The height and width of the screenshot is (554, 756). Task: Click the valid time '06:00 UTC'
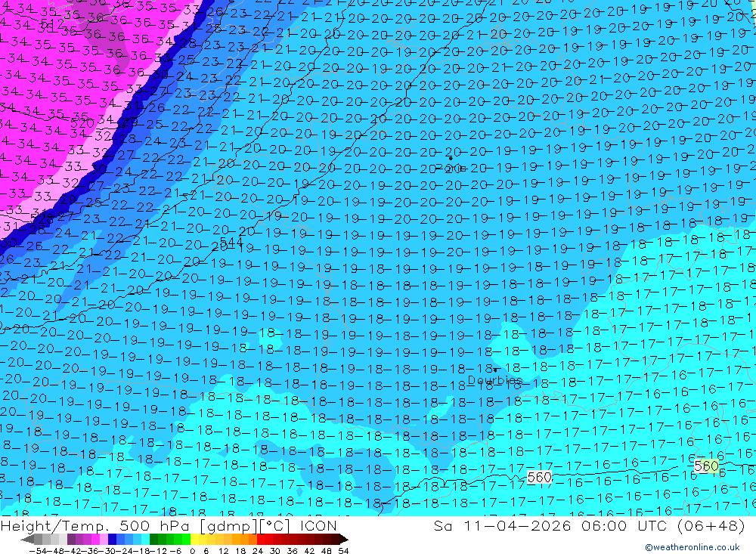pyautogui.click(x=624, y=526)
